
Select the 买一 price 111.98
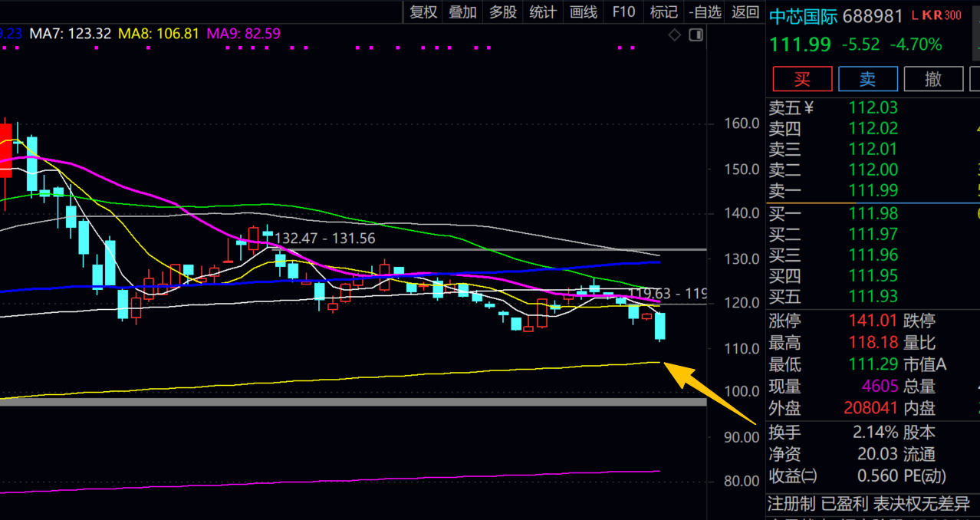pos(873,213)
